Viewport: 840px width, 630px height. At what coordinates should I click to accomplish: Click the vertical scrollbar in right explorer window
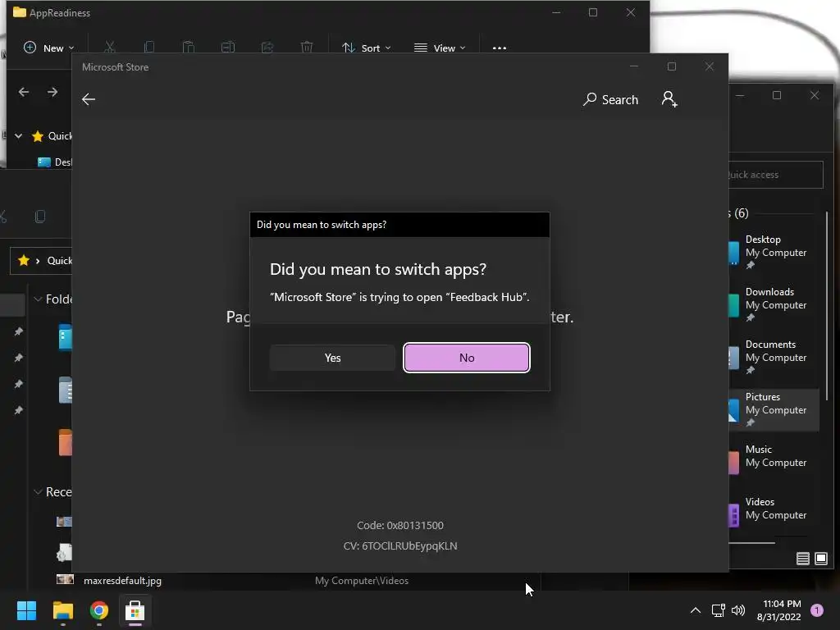[827, 305]
